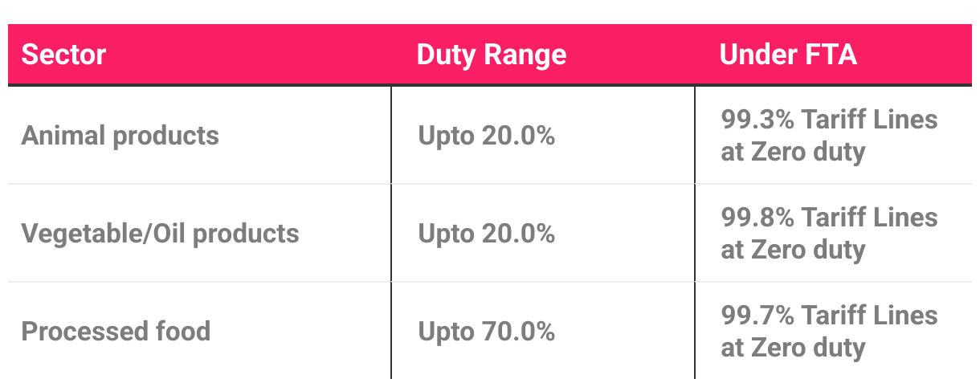Screen dimensions: 980x387
Task: Click the 99.7% Tariff Lines text
Action: coord(828,316)
